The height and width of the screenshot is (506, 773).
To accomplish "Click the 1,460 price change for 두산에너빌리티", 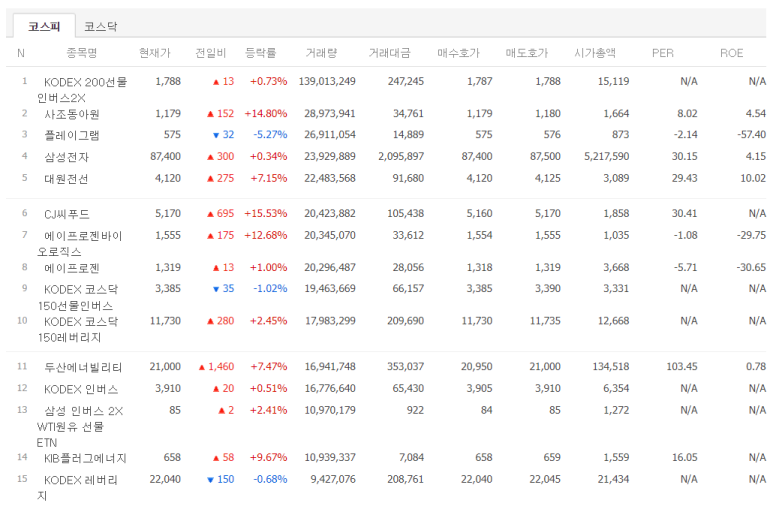I will 216,366.
